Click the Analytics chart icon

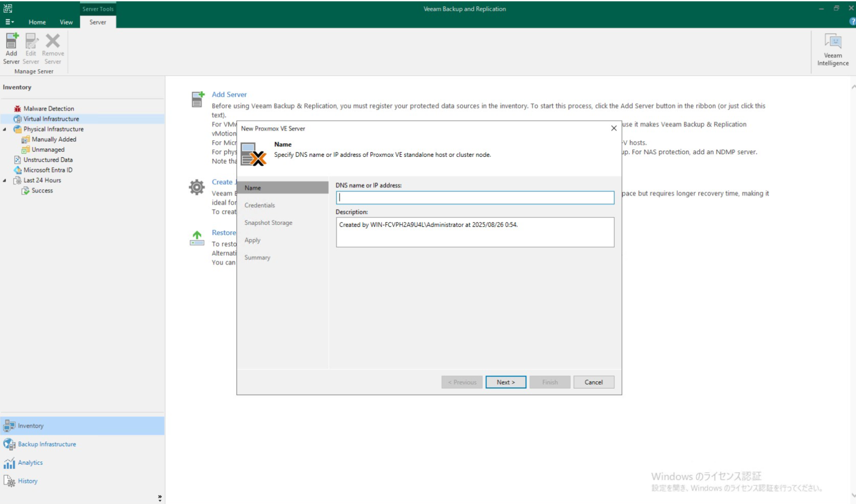tap(9, 463)
